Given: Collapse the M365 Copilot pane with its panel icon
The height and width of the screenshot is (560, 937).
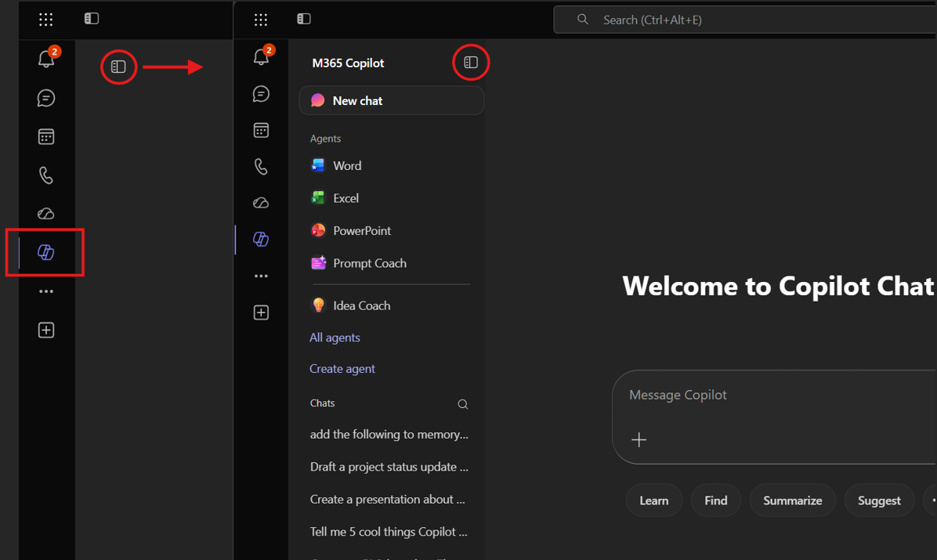Looking at the screenshot, I should 471,62.
